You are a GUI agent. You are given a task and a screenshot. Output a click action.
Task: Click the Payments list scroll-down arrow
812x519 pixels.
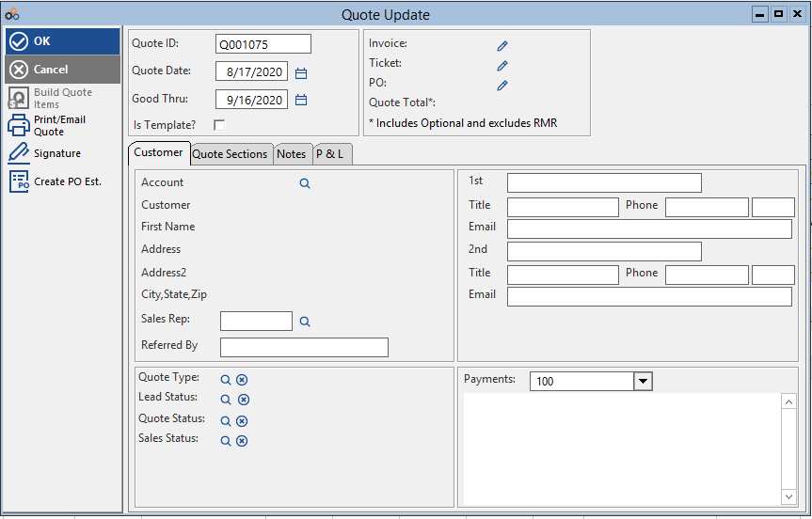788,496
